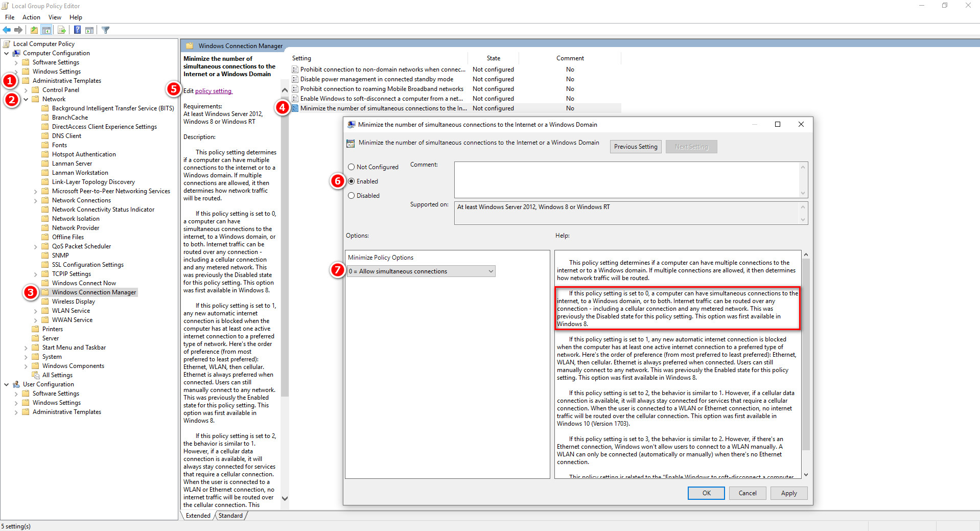This screenshot has height=531, width=980.
Task: Click the dialog title bar app icon
Action: 351,125
